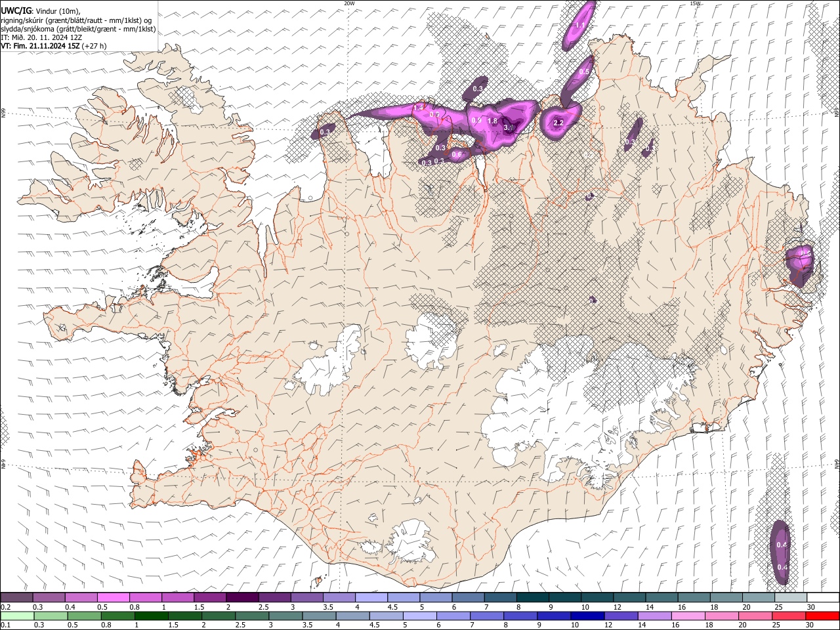Click the '0.5' snowfall label on the map

click(x=584, y=72)
